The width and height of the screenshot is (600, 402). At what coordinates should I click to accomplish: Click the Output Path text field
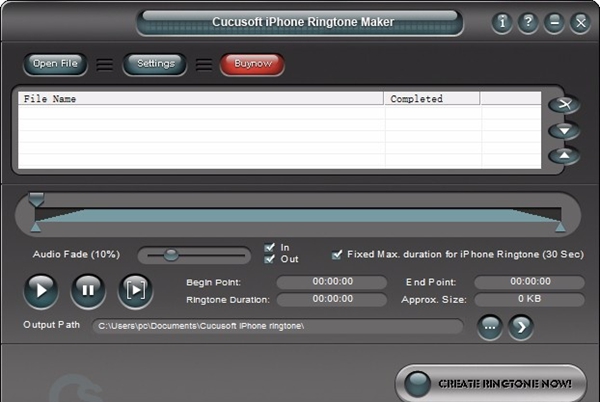pos(278,326)
